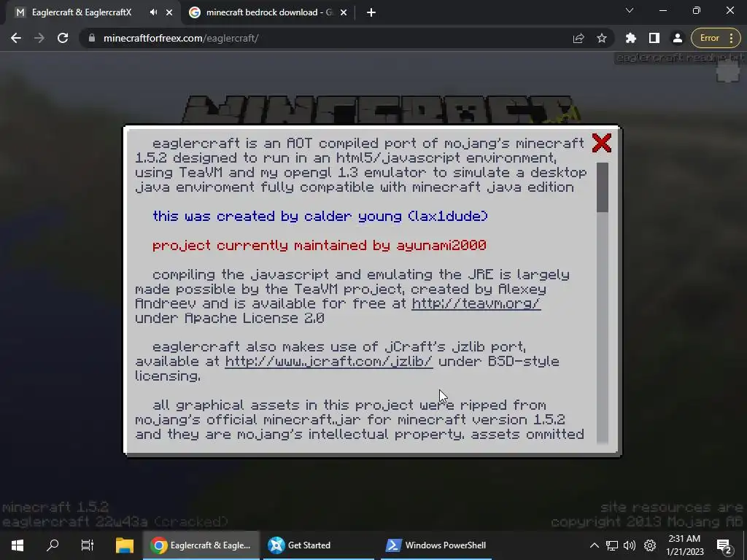Share this page icon
Screen dimensions: 747x560
(x=578, y=38)
